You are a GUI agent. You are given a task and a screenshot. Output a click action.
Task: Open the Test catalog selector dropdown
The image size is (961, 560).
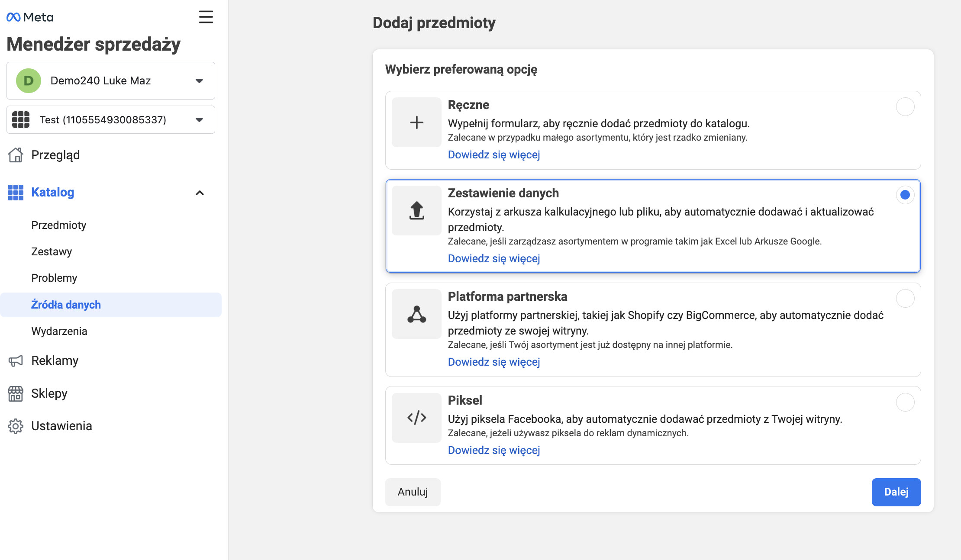[x=111, y=120]
